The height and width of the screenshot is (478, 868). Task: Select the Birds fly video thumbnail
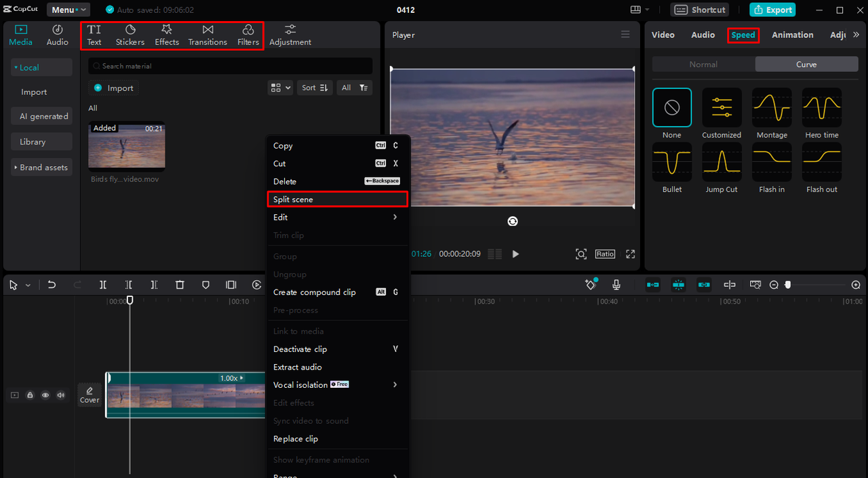(x=127, y=145)
